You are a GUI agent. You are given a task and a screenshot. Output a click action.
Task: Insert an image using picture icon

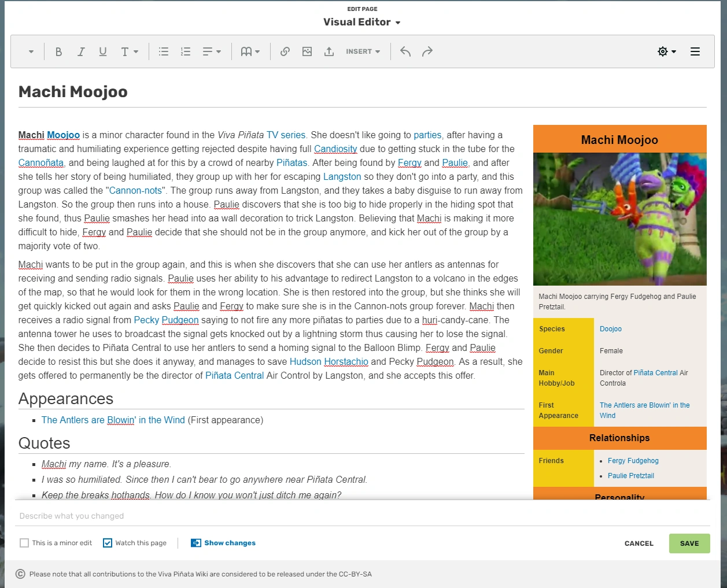point(307,51)
